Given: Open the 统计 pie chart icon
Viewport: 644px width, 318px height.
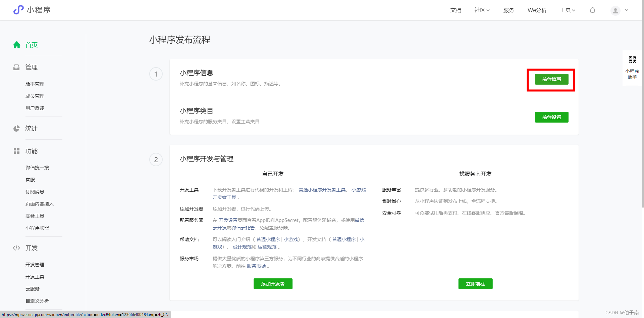Looking at the screenshot, I should pos(17,128).
